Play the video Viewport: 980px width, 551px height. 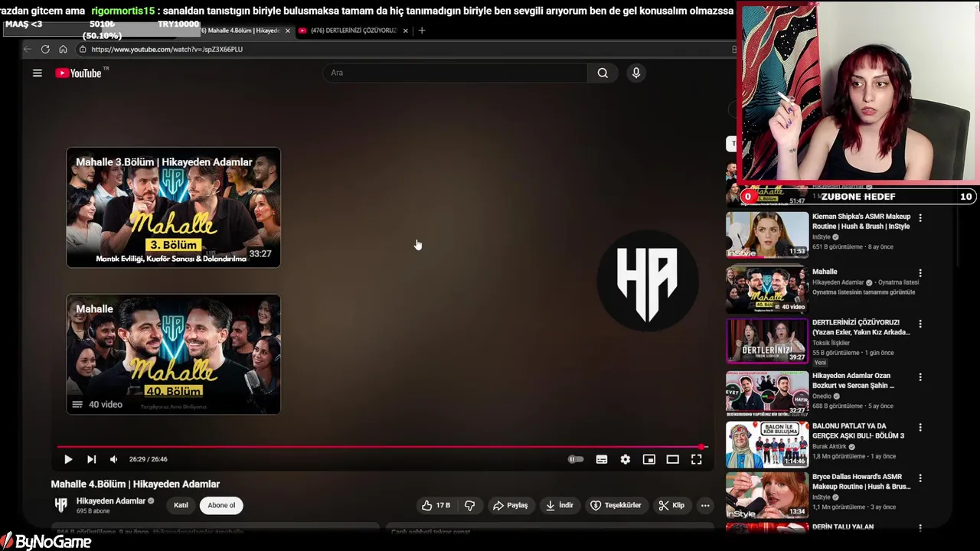67,459
